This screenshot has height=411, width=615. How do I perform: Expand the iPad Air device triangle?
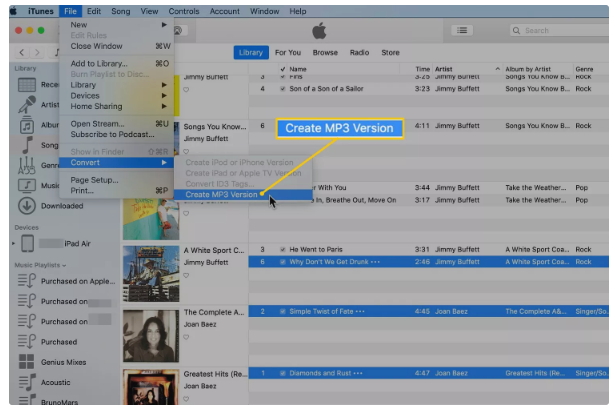[14, 244]
